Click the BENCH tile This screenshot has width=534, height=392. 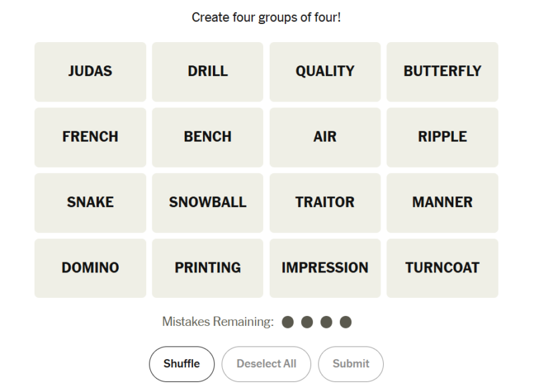coord(208,137)
